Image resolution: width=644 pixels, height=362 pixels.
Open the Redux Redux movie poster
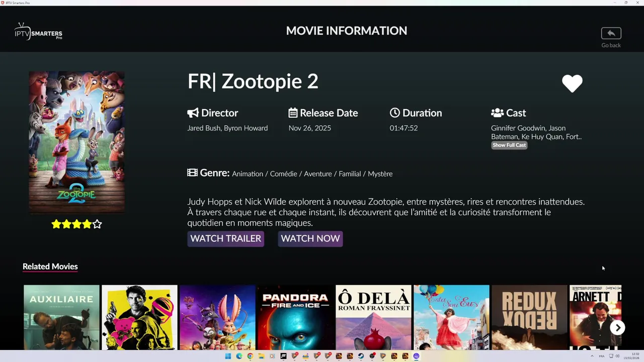coord(529,317)
